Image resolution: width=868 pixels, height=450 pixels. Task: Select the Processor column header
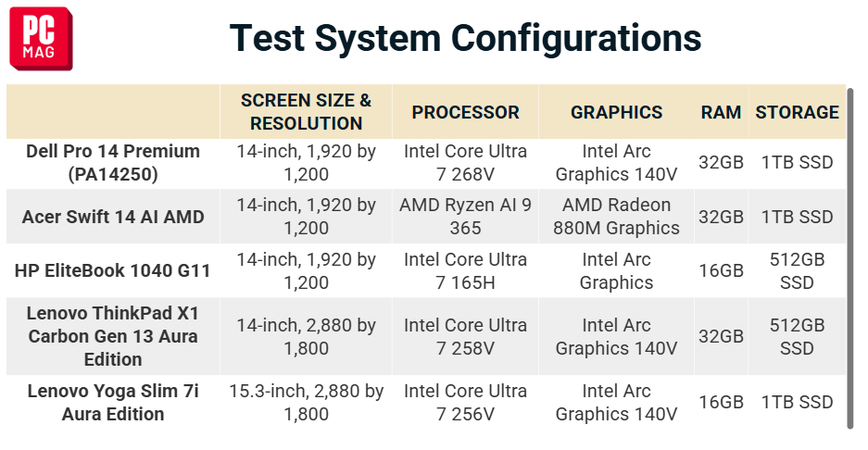pos(465,112)
